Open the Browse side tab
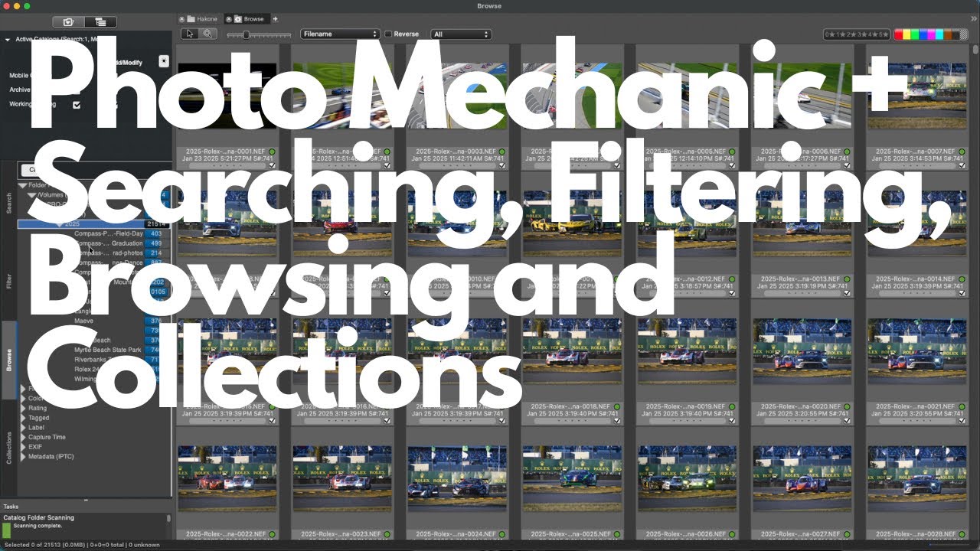Screen dimensions: 980x551 (x=9, y=360)
